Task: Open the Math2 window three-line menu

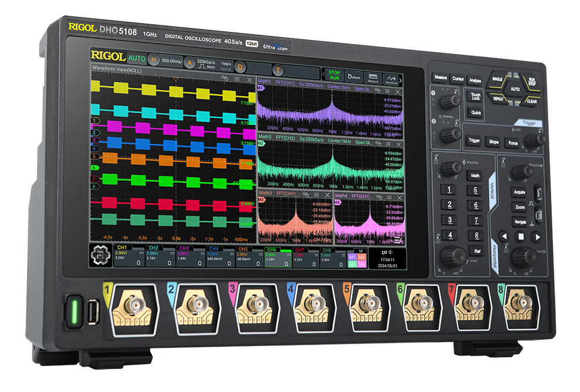Action: [388, 144]
